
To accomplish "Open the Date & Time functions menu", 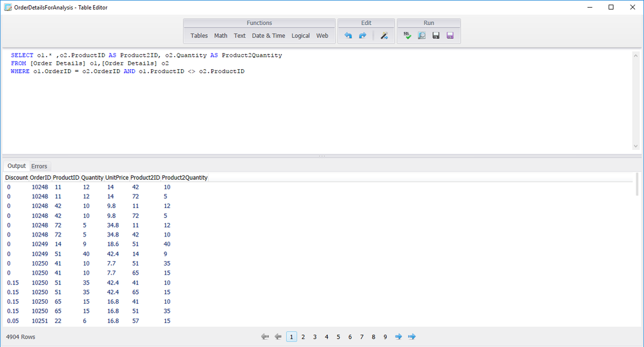I will (268, 36).
